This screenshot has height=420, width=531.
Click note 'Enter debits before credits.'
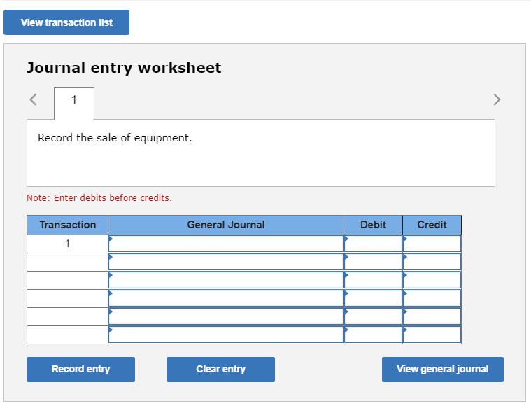[x=113, y=198]
